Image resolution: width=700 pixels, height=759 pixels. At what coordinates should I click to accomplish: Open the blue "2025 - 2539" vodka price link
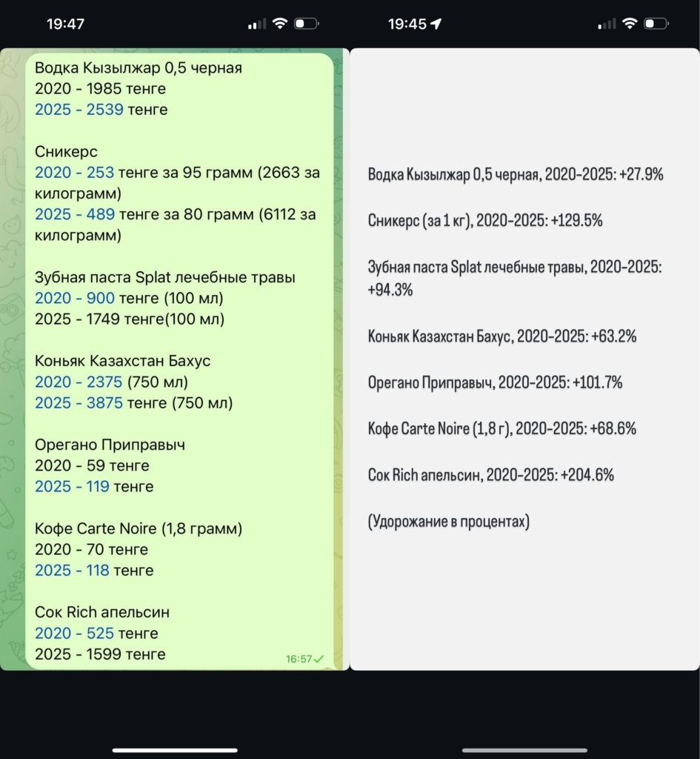click(79, 110)
